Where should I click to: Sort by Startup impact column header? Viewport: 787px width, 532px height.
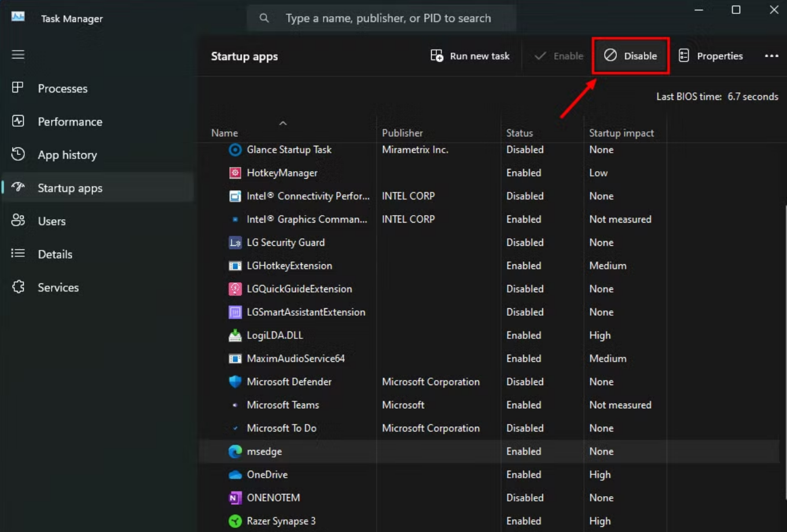coord(621,133)
